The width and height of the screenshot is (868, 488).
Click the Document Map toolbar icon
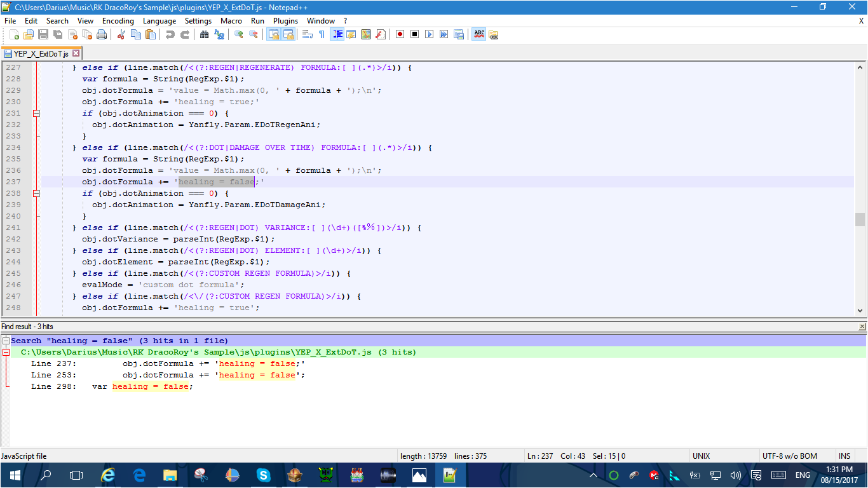(x=365, y=34)
